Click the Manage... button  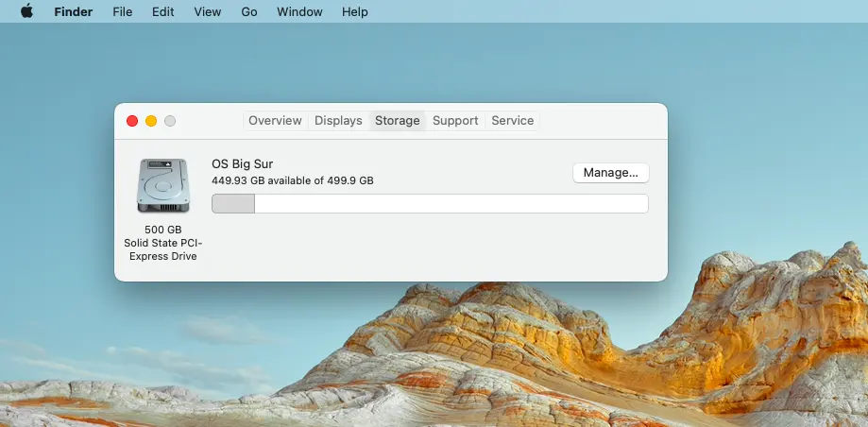point(610,173)
